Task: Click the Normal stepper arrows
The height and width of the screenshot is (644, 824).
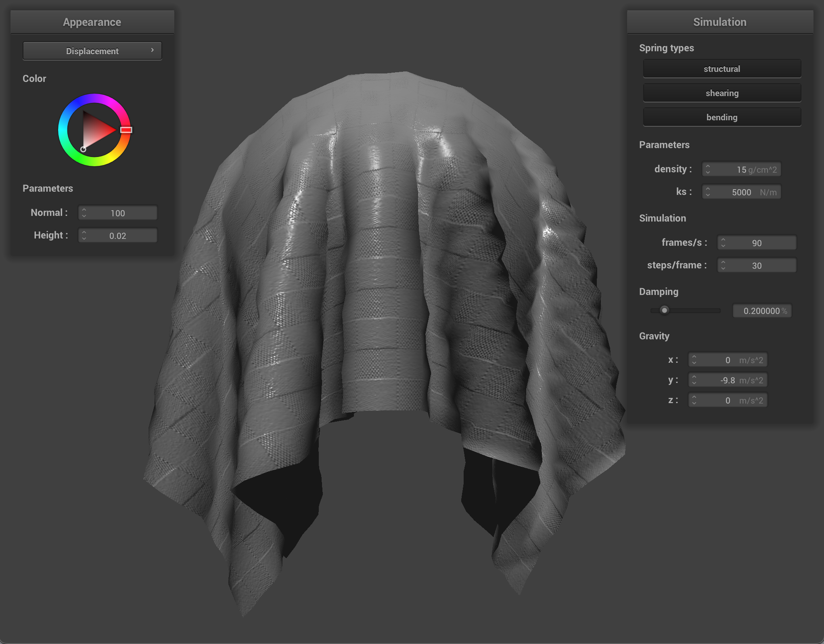Action: pyautogui.click(x=84, y=213)
